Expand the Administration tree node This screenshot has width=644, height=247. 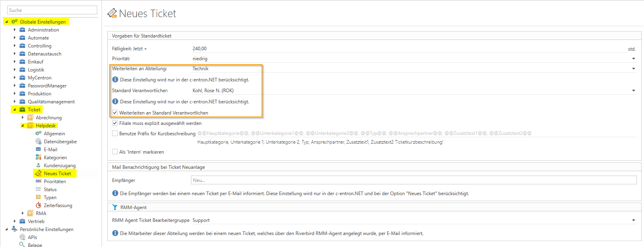tap(15, 30)
